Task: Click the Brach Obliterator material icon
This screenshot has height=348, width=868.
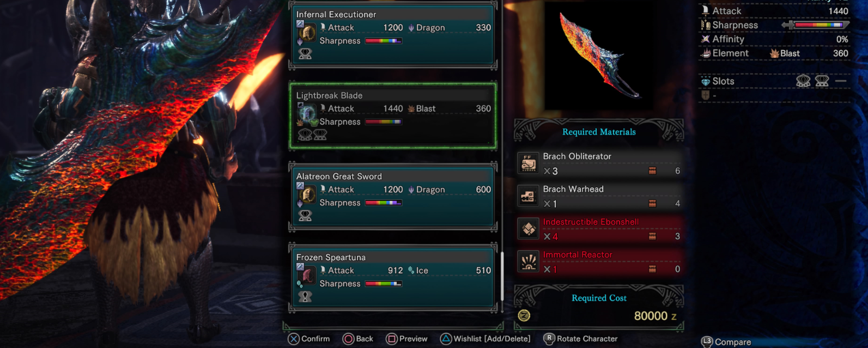Action: click(x=528, y=163)
